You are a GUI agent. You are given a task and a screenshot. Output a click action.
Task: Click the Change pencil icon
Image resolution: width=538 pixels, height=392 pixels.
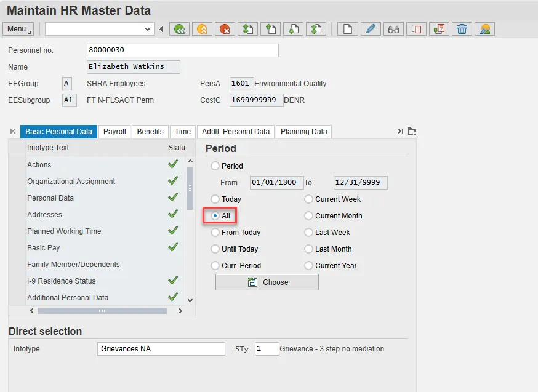(371, 29)
